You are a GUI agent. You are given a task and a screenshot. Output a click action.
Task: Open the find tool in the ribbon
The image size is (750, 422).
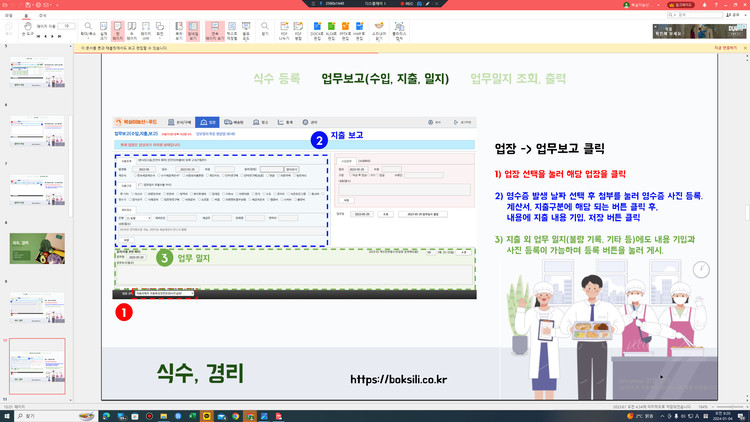[x=265, y=30]
